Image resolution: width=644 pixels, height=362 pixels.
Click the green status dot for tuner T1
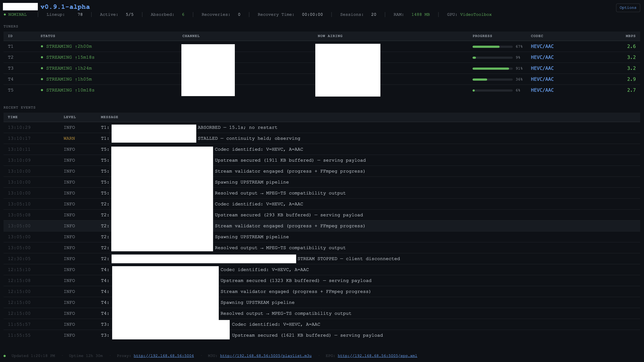pos(42,46)
